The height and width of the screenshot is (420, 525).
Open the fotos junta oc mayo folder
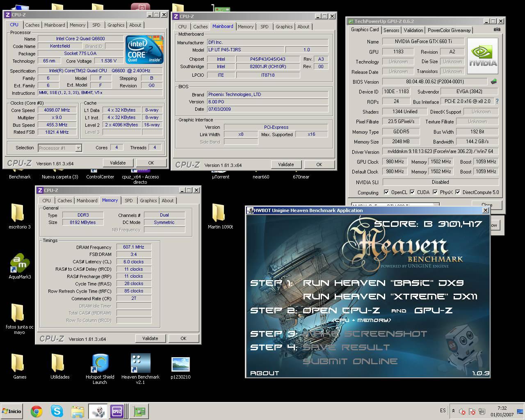(19, 319)
